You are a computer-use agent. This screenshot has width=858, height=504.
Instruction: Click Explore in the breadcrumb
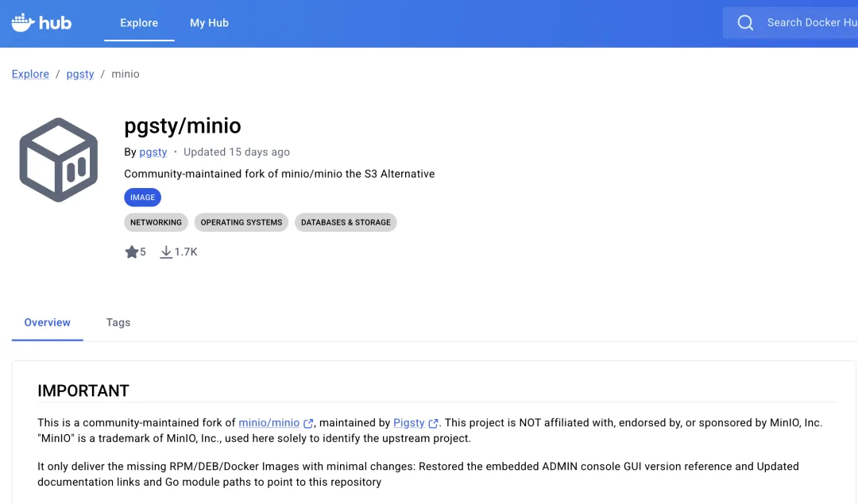(31, 74)
